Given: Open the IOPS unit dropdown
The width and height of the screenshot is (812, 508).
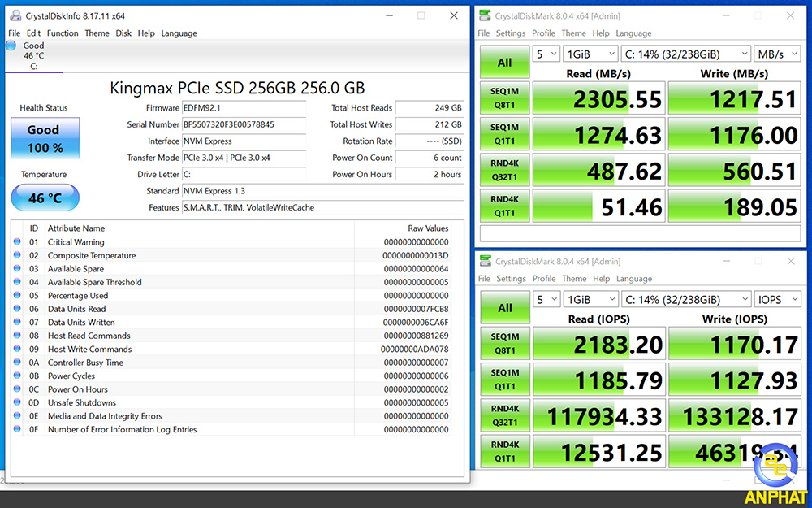Looking at the screenshot, I should 777,300.
